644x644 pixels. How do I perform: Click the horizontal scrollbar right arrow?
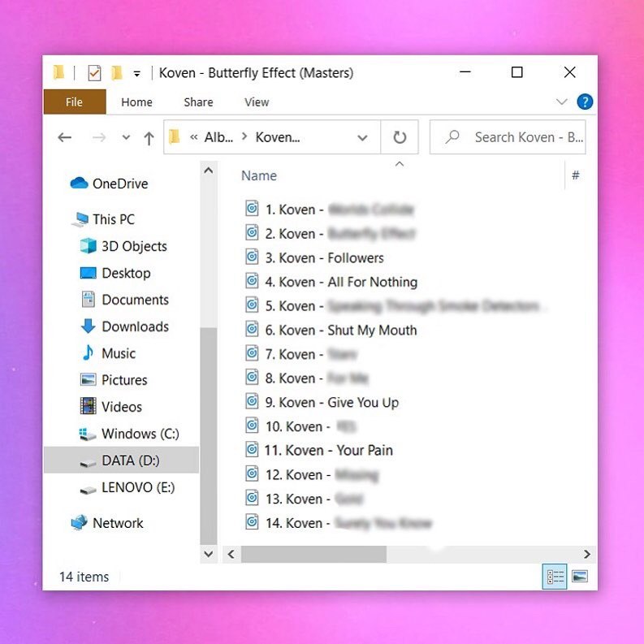point(587,554)
